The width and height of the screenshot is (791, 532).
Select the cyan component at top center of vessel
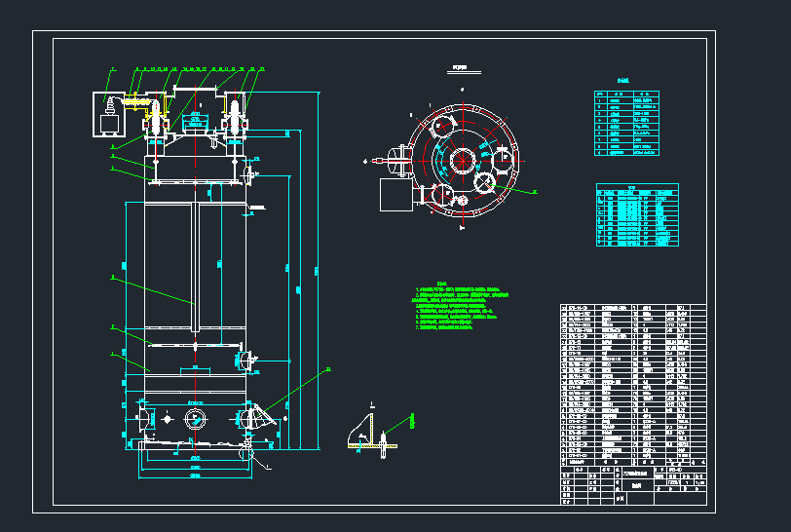[195, 122]
